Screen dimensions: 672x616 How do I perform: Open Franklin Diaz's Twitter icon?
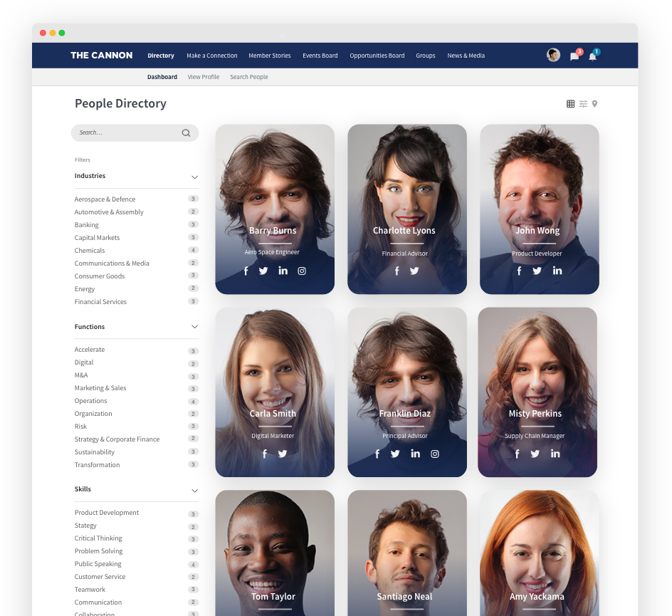(x=395, y=454)
